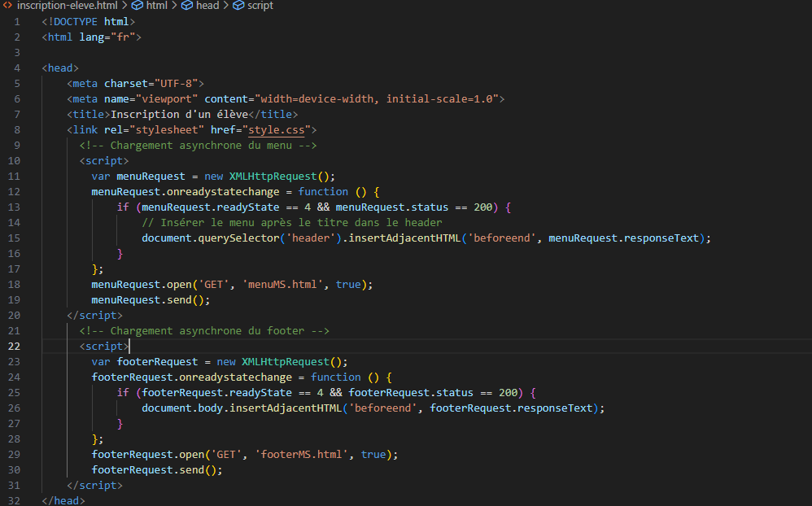
Task: Click the cube icon beside html breadcrumb
Action: pyautogui.click(x=138, y=6)
